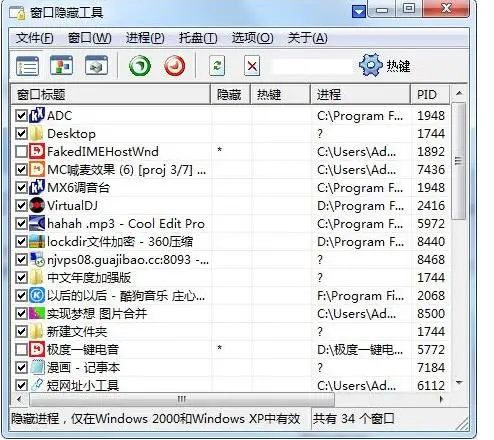The width and height of the screenshot is (494, 440).
Task: Check the FakedIMEHostWnd checkbox
Action: [21, 151]
